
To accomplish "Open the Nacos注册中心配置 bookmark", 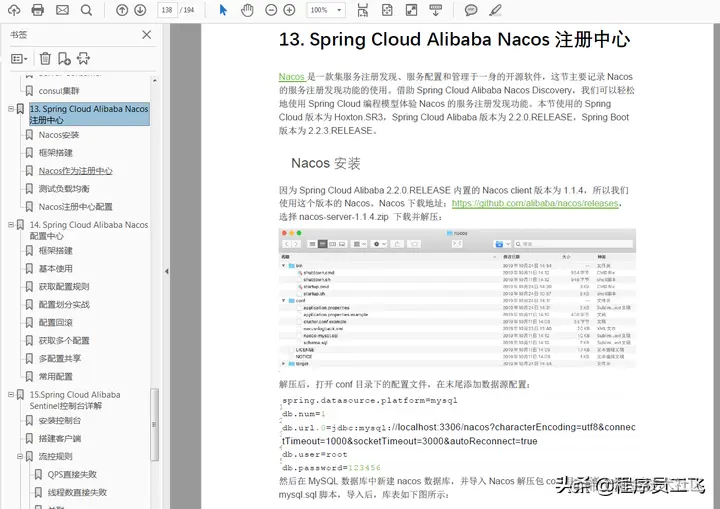I will (x=75, y=207).
